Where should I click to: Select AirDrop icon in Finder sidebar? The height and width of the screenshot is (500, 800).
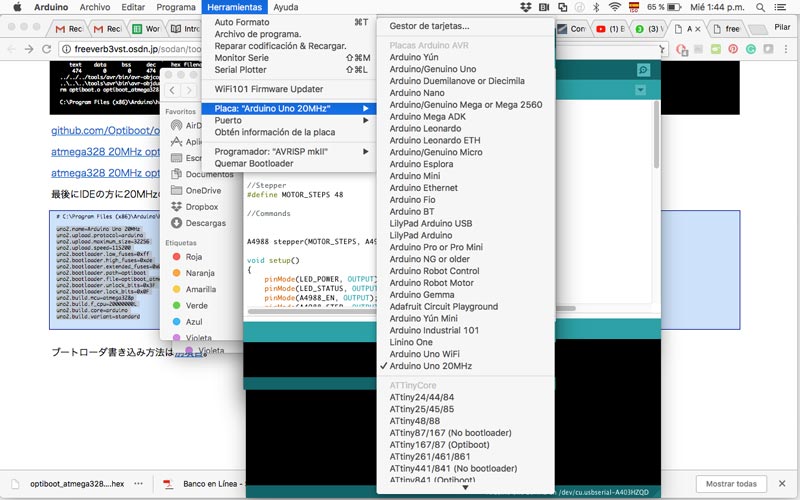click(x=177, y=125)
